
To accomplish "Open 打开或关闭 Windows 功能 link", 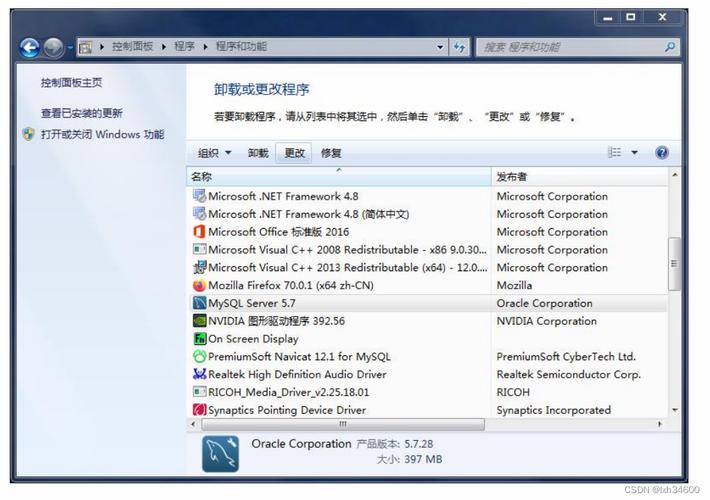I will pos(103,134).
